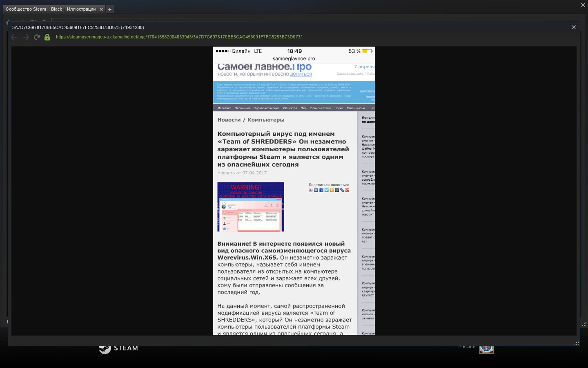This screenshot has height=368, width=588.
Task: Click the green secure-connection lock icon
Action: [47, 37]
